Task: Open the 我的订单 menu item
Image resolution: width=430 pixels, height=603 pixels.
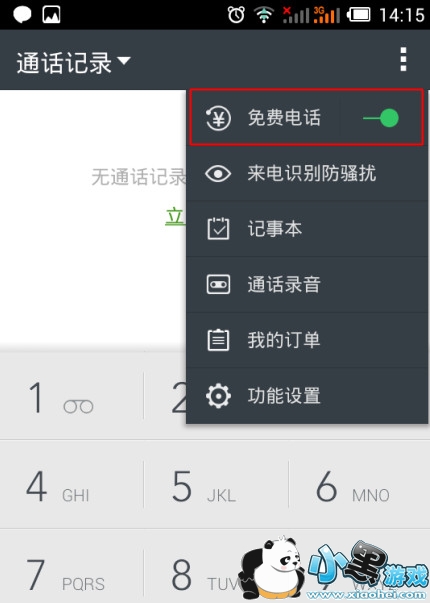Action: click(x=307, y=340)
